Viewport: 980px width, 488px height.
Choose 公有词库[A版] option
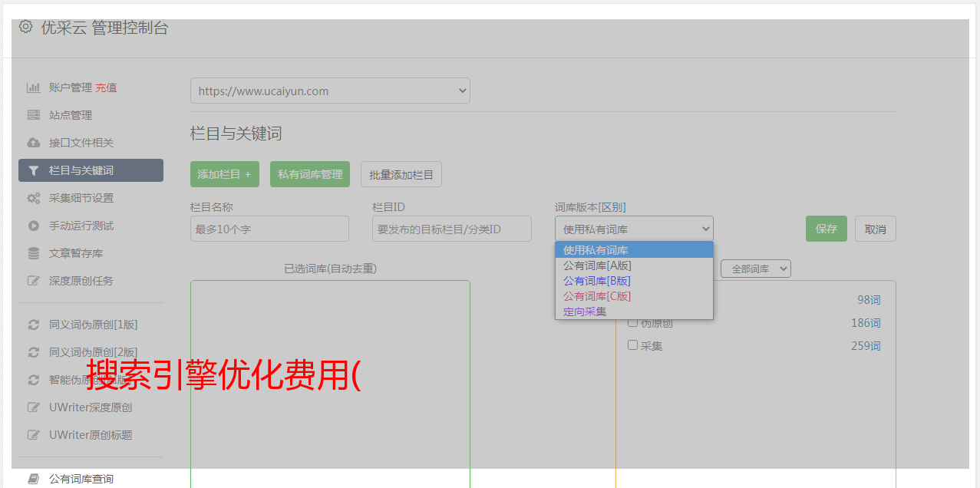point(634,265)
